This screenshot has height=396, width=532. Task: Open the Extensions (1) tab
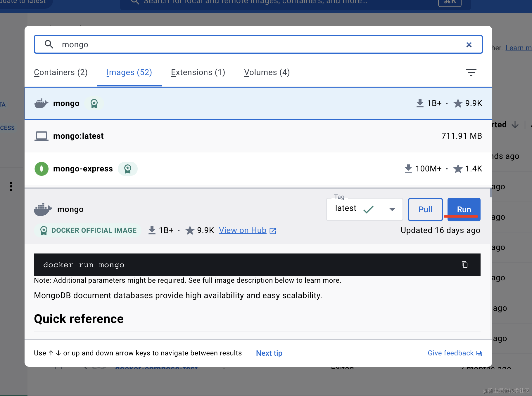(198, 72)
